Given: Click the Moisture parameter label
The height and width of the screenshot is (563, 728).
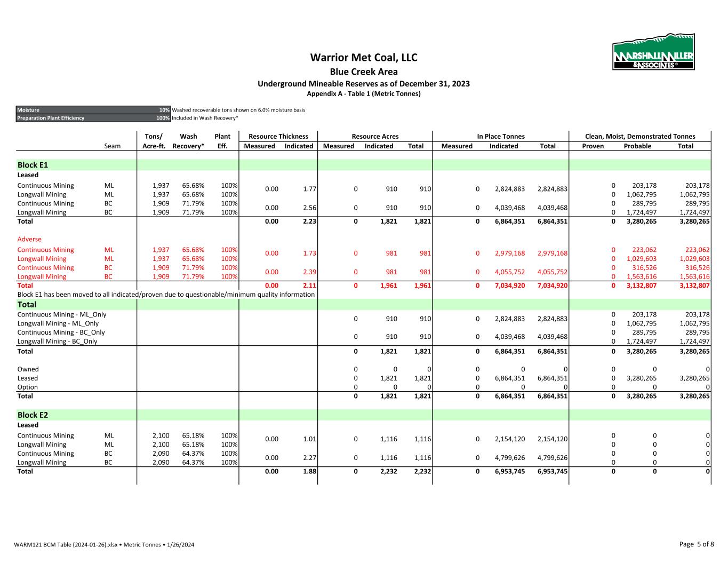Looking at the screenshot, I should [x=29, y=110].
